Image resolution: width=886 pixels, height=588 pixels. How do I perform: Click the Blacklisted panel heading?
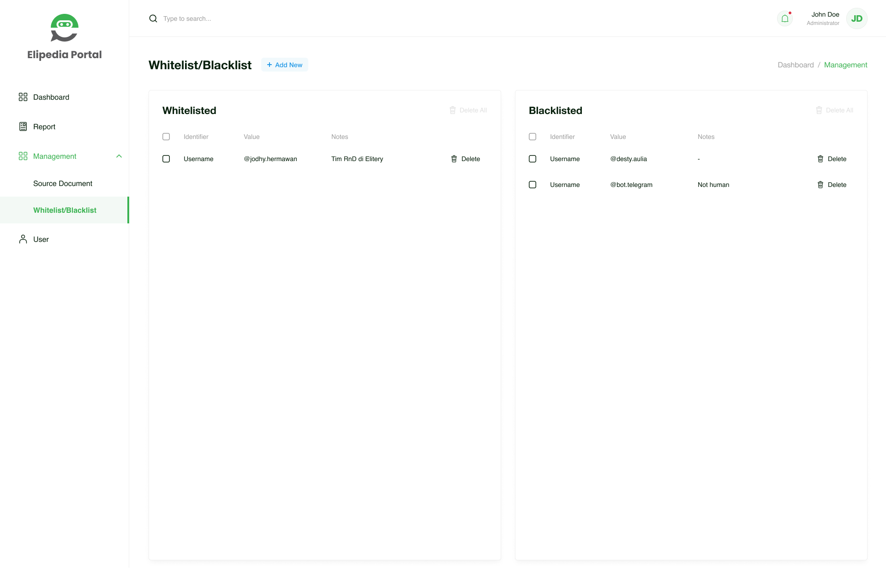pos(556,110)
